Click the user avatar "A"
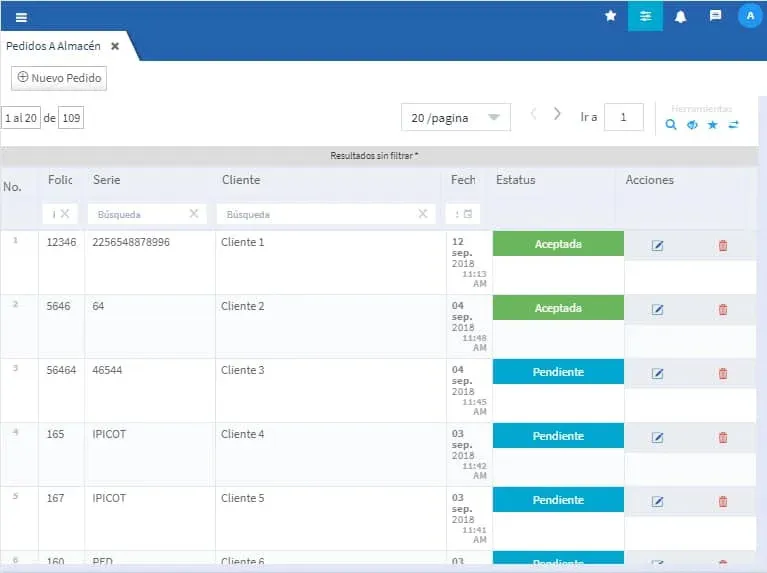The width and height of the screenshot is (767, 573). [x=749, y=16]
